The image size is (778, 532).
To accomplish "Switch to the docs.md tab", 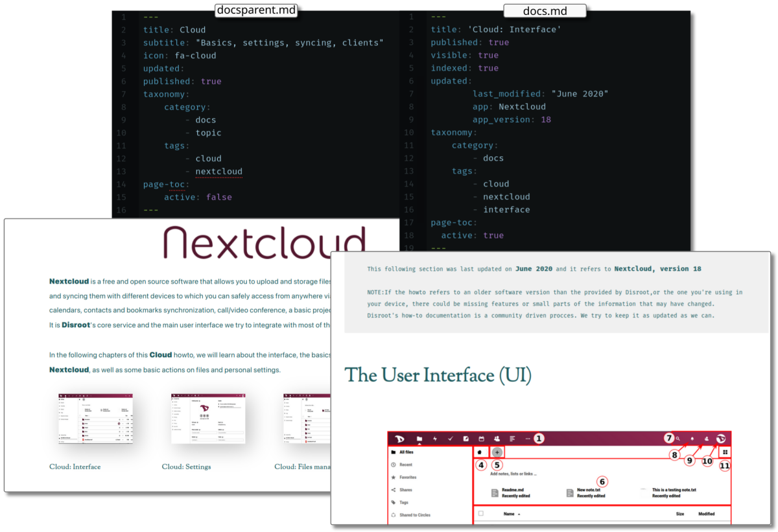I will tap(545, 11).
